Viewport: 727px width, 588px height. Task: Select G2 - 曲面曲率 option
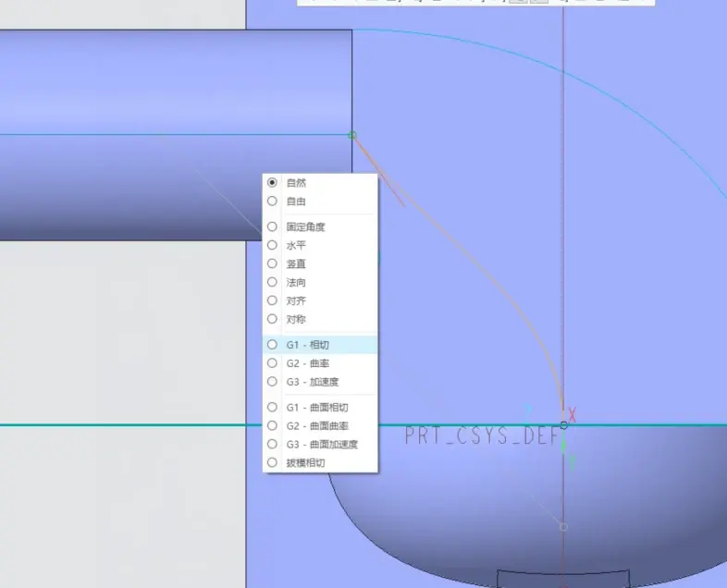tap(320, 426)
